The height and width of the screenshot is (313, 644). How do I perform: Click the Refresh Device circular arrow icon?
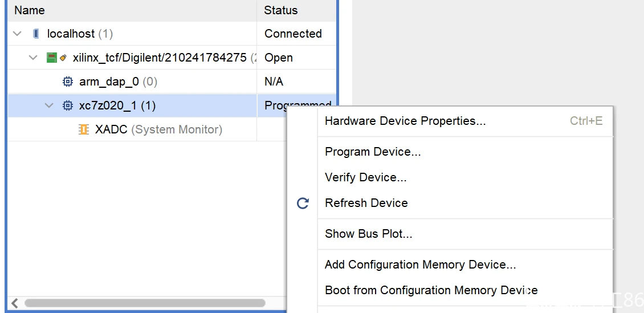[x=303, y=203]
